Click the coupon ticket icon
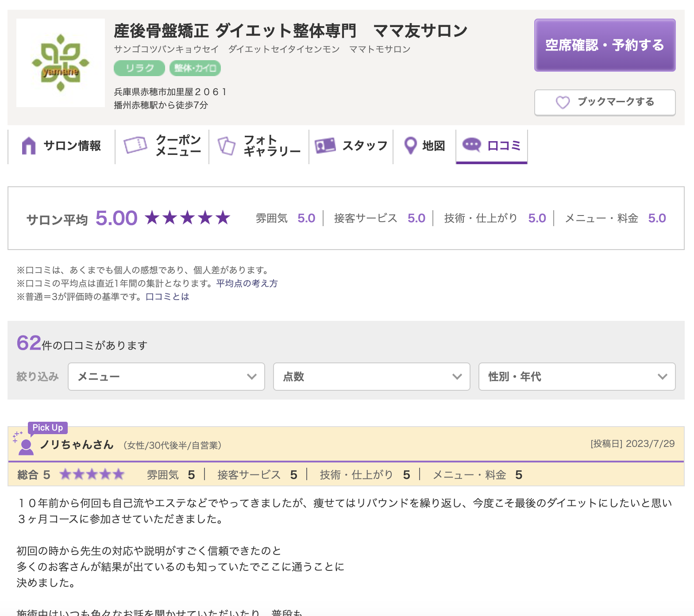Screen dimensions: 694x616 click(135, 145)
